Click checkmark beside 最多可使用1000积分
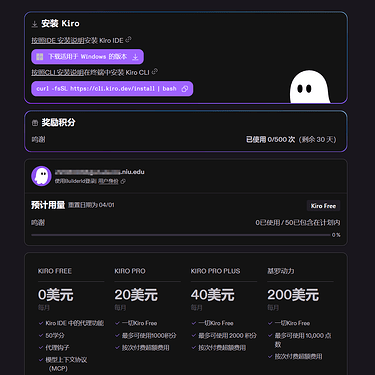Screen dimensions: 375x375 tap(117, 335)
